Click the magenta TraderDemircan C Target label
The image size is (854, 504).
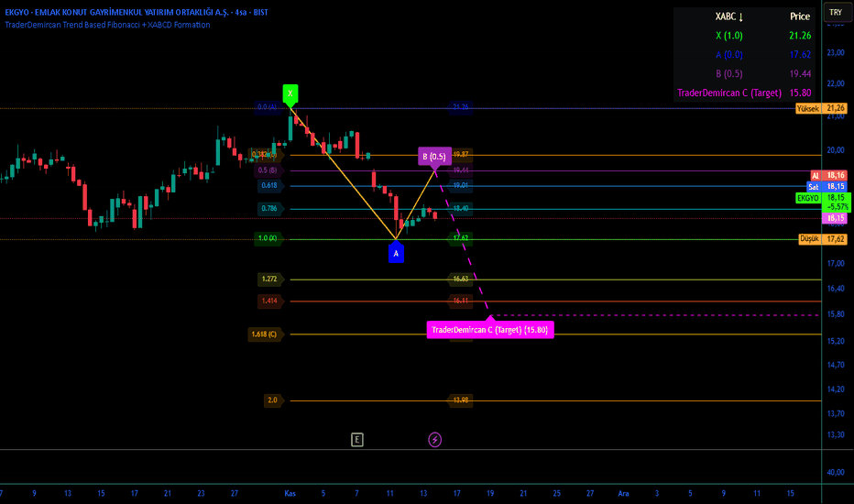pos(491,330)
